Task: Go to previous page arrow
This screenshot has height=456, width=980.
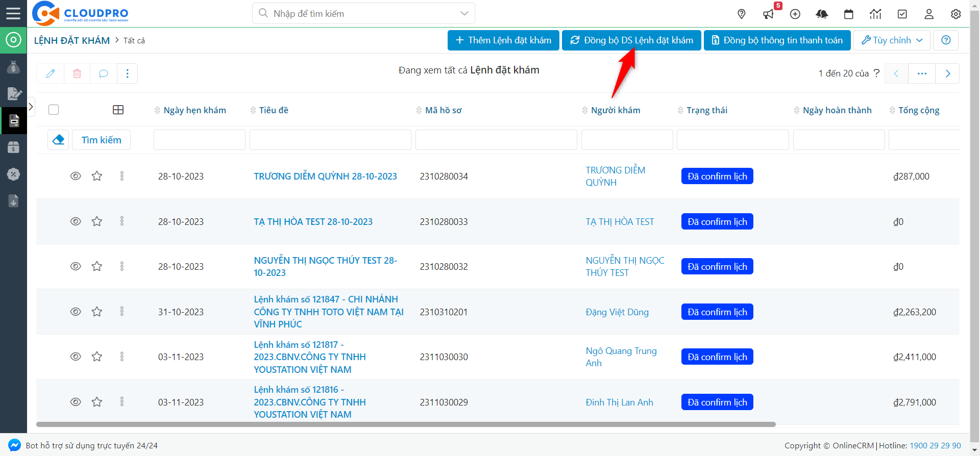Action: [x=896, y=73]
